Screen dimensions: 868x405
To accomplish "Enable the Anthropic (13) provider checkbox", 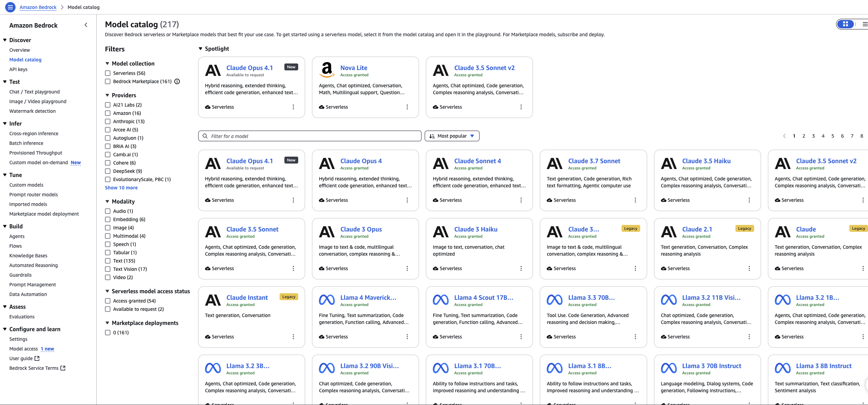I will pos(108,121).
